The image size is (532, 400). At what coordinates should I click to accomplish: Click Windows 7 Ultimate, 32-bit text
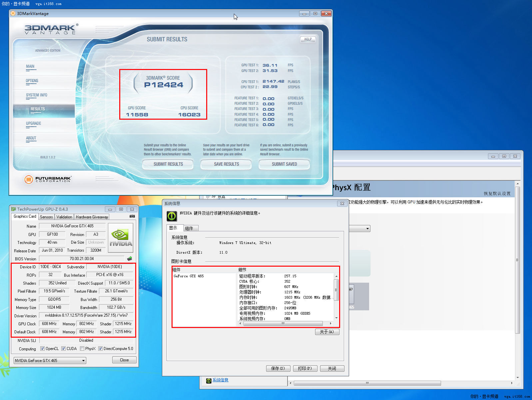click(x=245, y=243)
